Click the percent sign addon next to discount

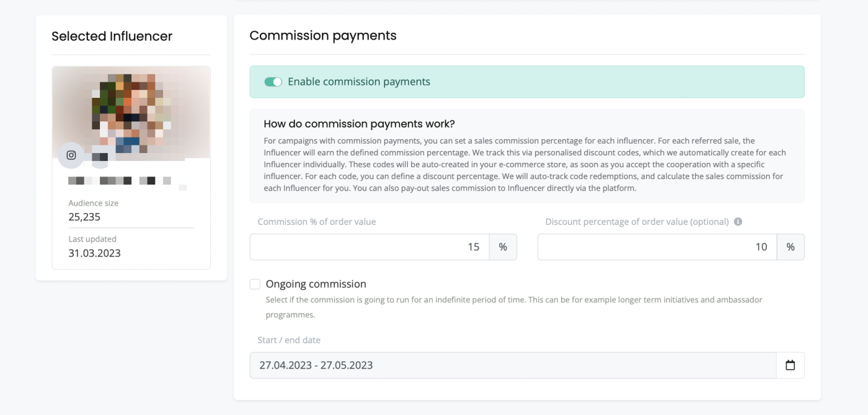tap(790, 247)
